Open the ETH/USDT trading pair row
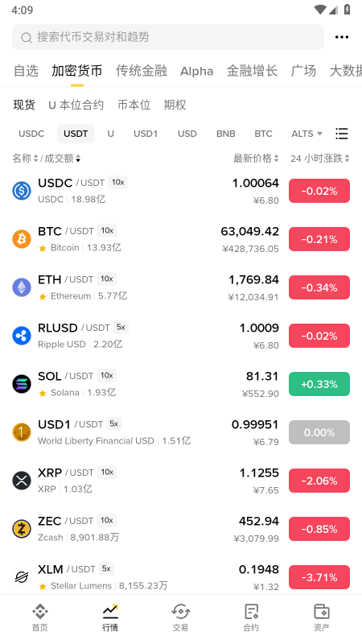The image size is (362, 644). [181, 287]
